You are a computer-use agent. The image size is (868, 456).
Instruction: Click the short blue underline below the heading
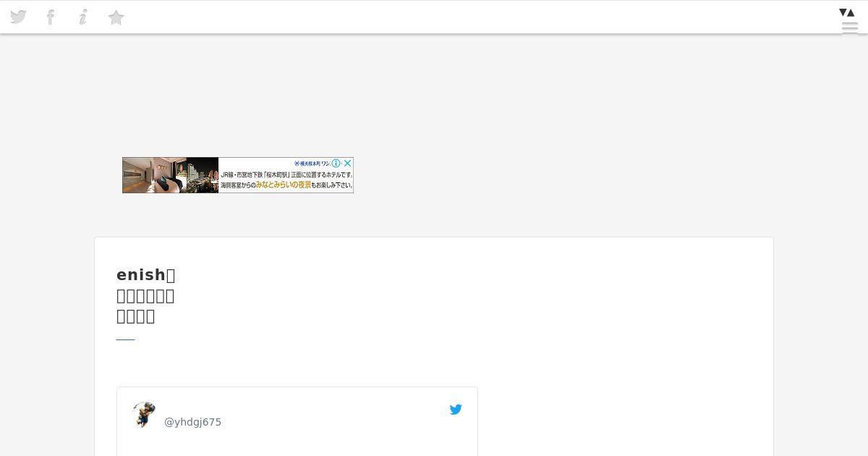tap(126, 339)
